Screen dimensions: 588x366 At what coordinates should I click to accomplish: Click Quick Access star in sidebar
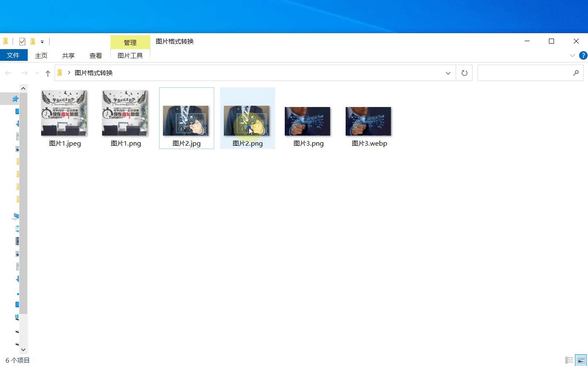tap(16, 99)
